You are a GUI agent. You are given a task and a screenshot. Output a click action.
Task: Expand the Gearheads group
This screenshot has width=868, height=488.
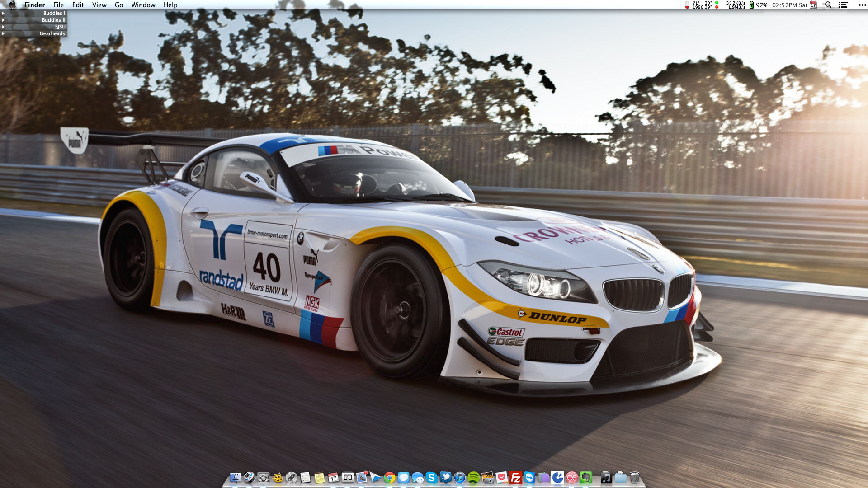click(x=3, y=34)
